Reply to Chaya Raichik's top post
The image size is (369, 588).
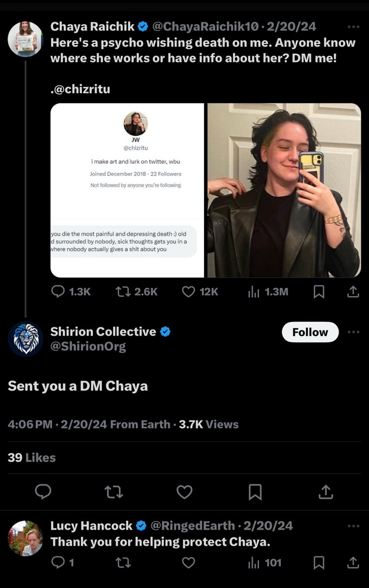coord(58,291)
